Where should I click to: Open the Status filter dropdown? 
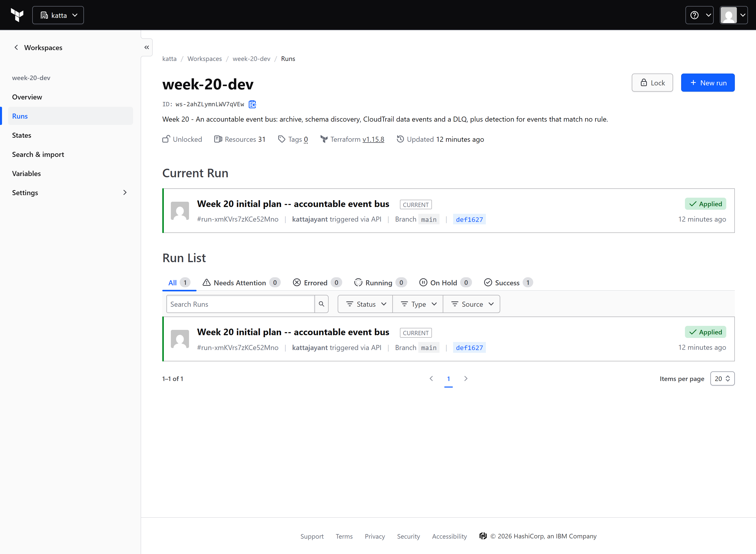(365, 304)
